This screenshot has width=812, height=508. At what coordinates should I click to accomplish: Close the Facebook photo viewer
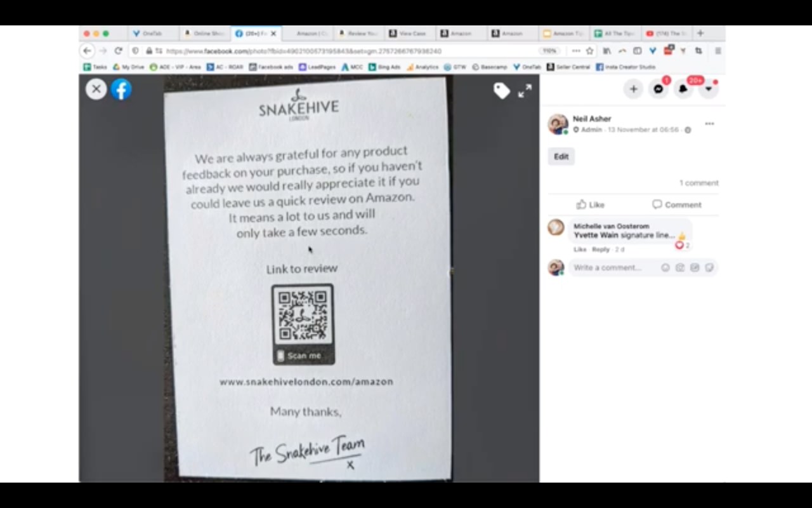96,89
